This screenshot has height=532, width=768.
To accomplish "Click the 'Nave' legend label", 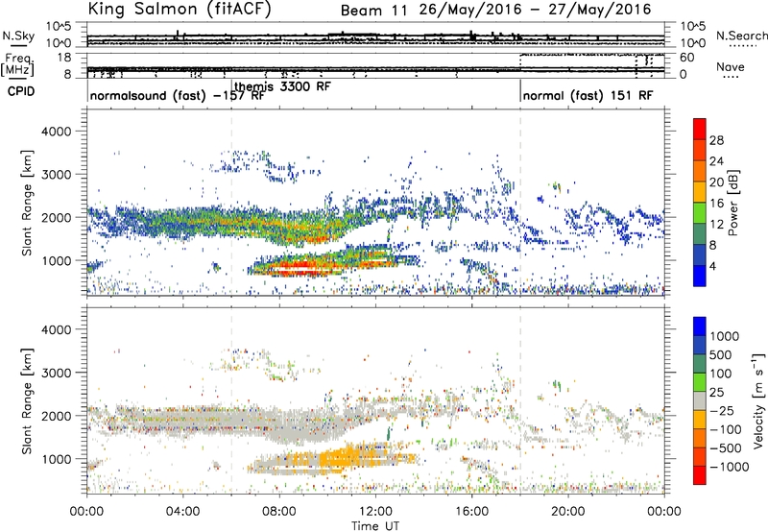I will [x=730, y=67].
